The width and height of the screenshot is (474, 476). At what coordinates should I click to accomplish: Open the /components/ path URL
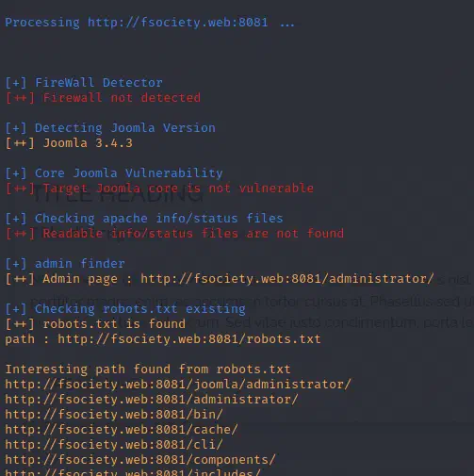click(140, 460)
